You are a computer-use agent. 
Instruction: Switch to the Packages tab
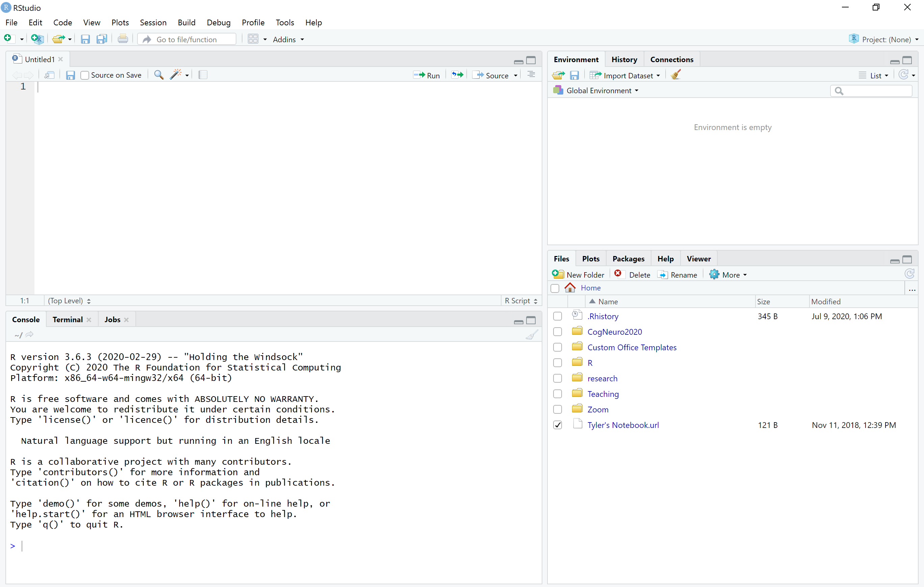(x=628, y=259)
